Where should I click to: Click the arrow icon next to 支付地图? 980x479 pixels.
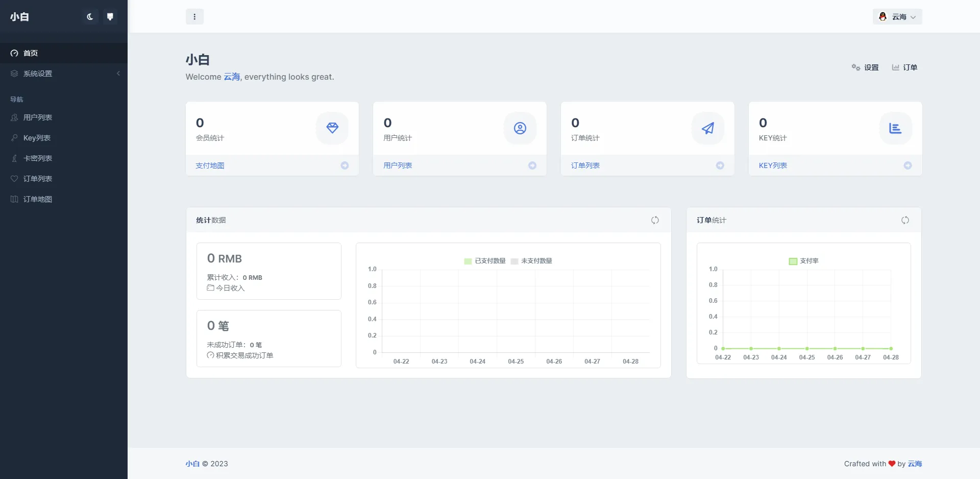[345, 165]
